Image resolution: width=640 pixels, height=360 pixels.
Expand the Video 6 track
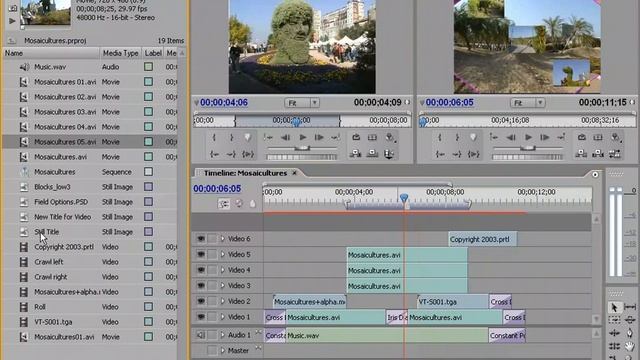pos(222,239)
